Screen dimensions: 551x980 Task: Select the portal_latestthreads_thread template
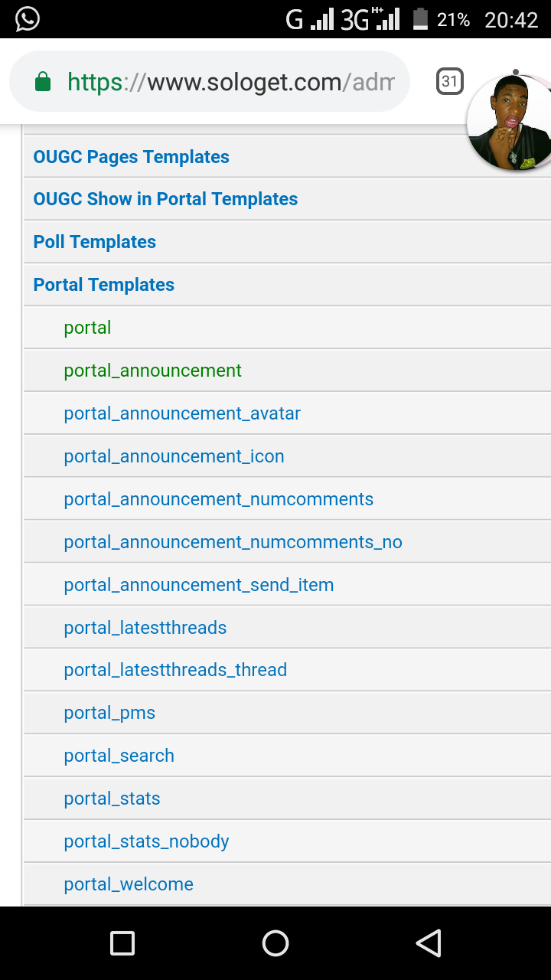click(x=175, y=670)
